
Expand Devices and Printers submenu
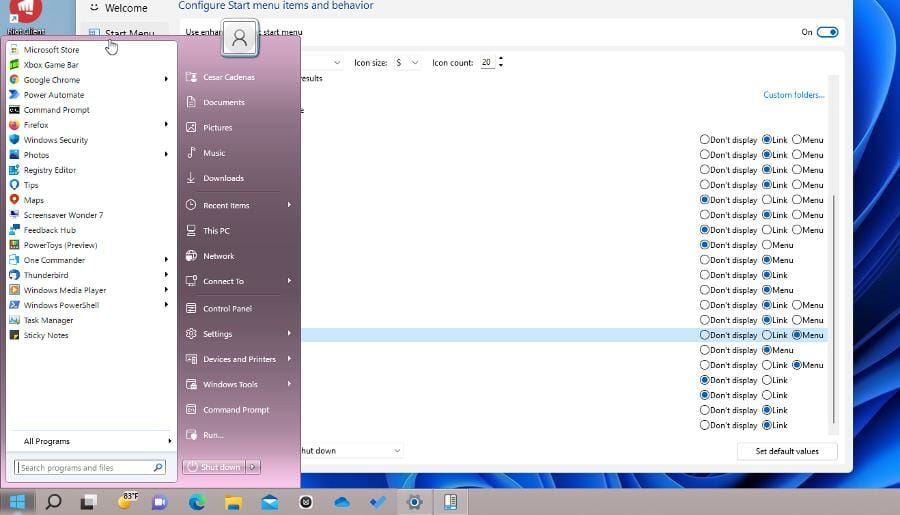pyautogui.click(x=289, y=359)
